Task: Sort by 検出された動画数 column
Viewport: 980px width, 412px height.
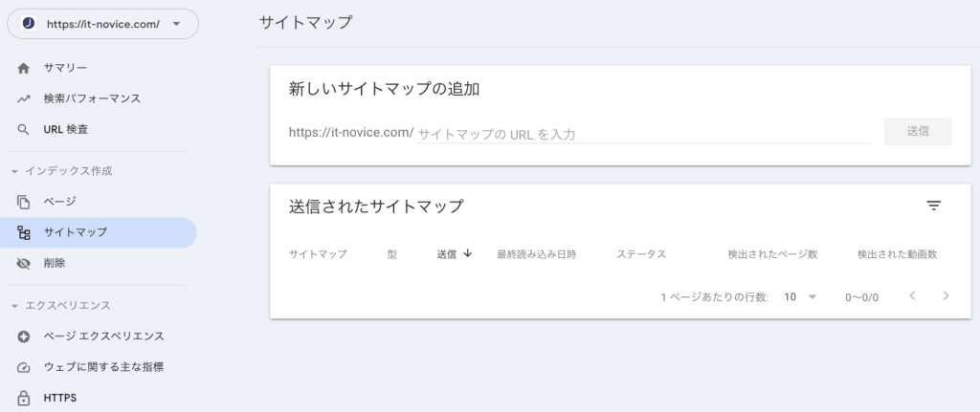Action: 897,254
